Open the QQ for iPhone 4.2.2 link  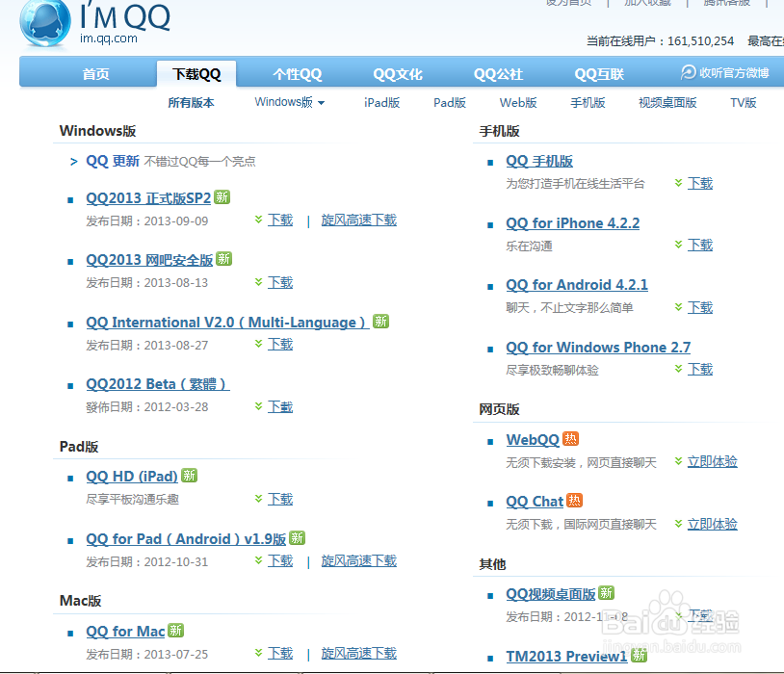[572, 223]
